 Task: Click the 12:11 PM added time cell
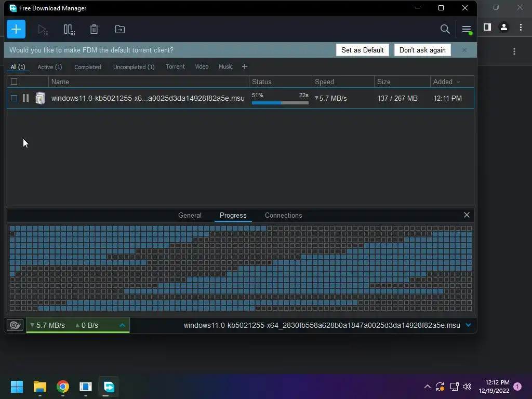coord(447,98)
